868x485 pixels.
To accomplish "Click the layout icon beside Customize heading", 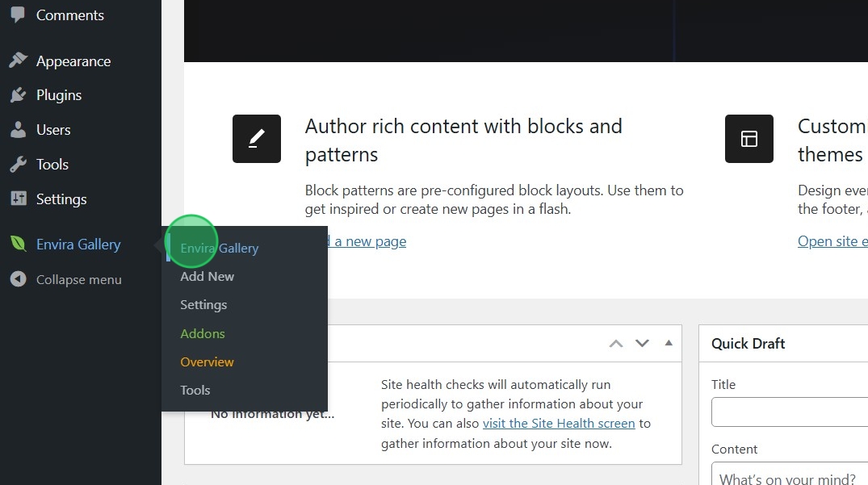I will [749, 139].
